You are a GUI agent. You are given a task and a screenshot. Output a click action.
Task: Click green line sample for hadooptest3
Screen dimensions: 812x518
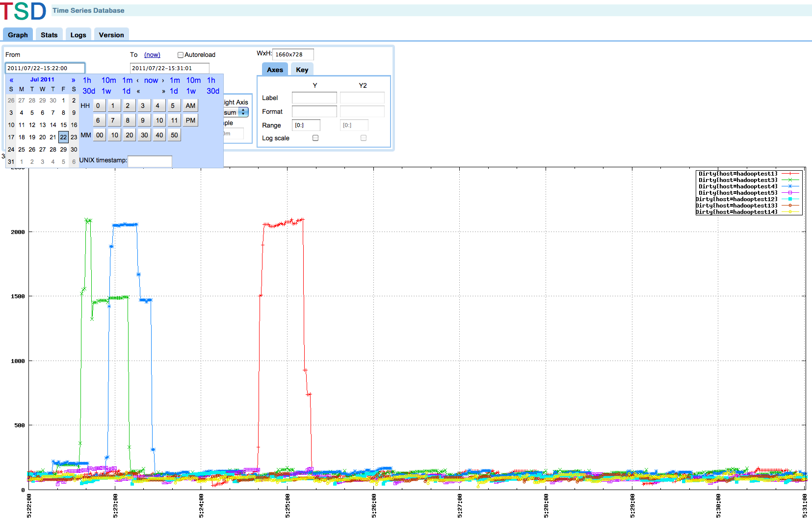point(790,180)
